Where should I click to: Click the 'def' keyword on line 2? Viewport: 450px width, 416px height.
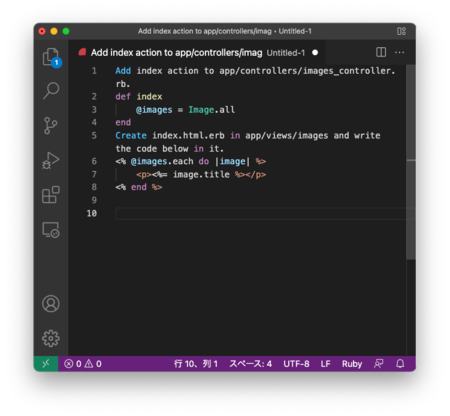click(x=123, y=97)
